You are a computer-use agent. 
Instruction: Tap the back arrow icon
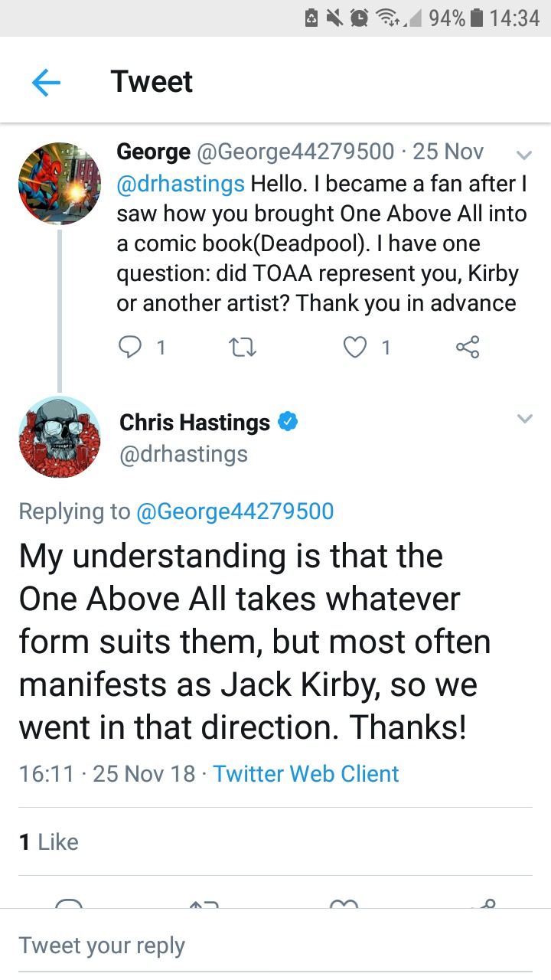(x=46, y=82)
